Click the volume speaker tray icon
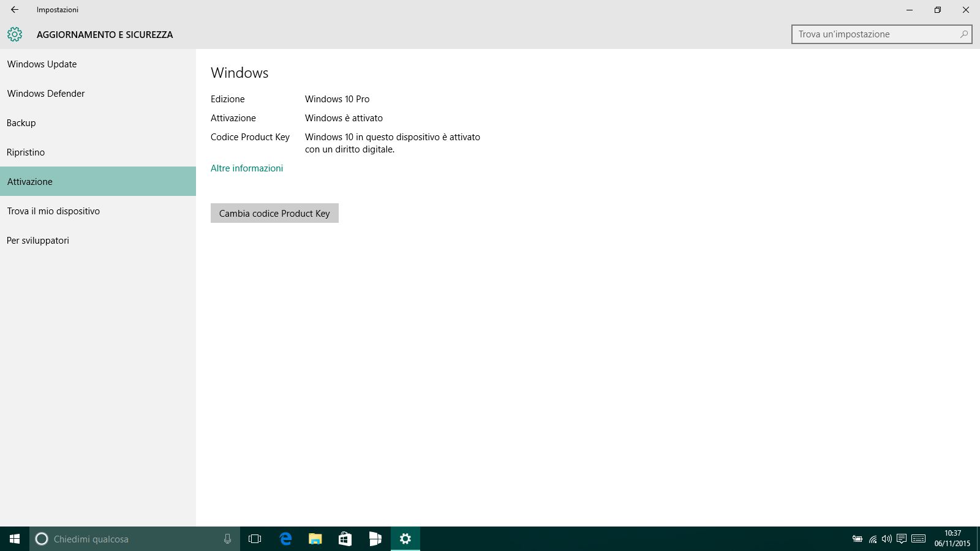This screenshot has width=980, height=551. point(887,539)
